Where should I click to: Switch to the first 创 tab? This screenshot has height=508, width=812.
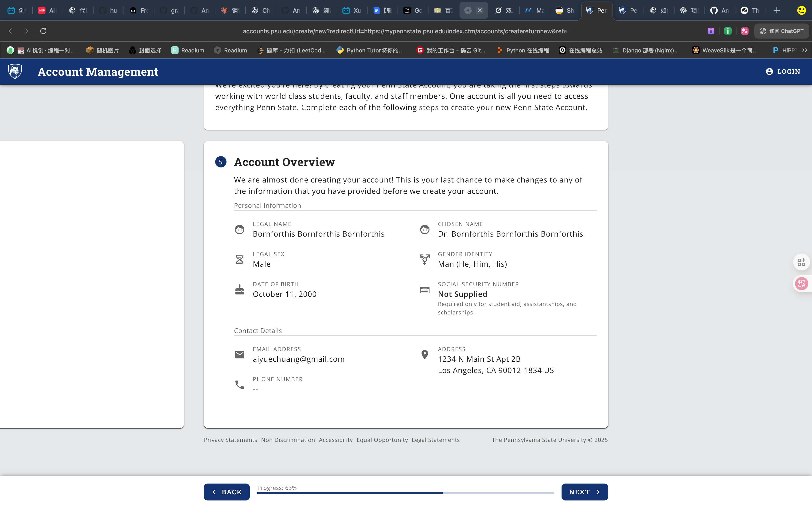point(17,10)
